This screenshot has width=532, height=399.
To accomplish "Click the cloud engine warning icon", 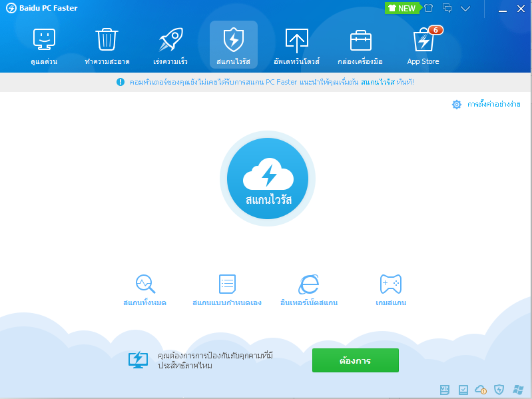I will 481,390.
